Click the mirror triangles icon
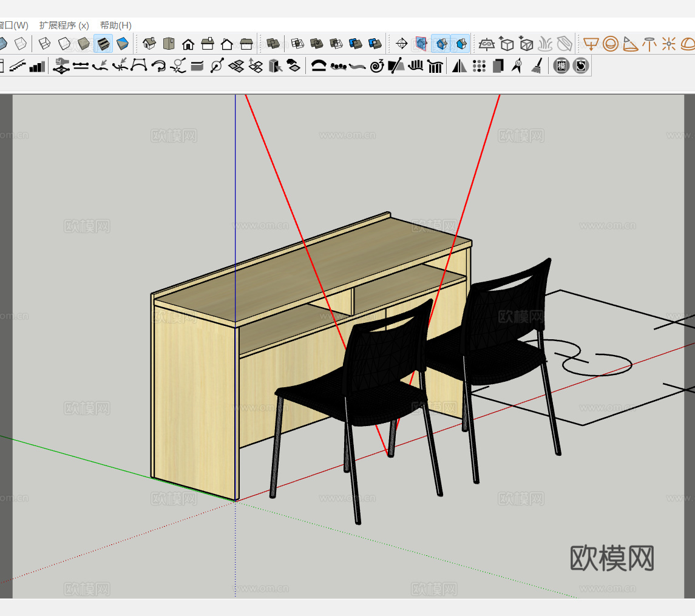Viewport: 695px width, 616px height. coord(459,66)
